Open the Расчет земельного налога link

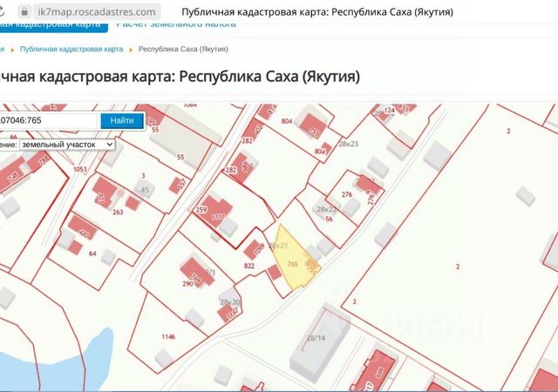point(176,24)
